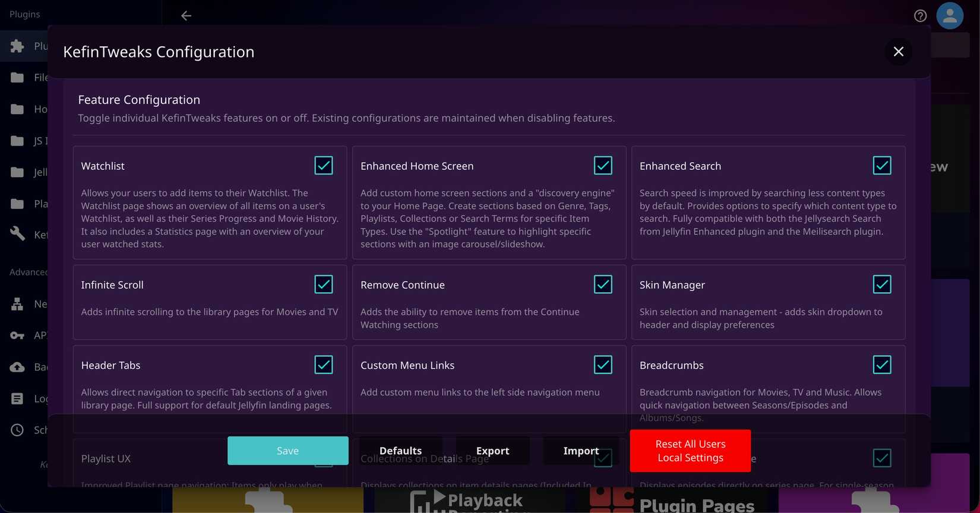Click the Plugins heading in the sidebar
This screenshot has height=513, width=980.
click(25, 14)
